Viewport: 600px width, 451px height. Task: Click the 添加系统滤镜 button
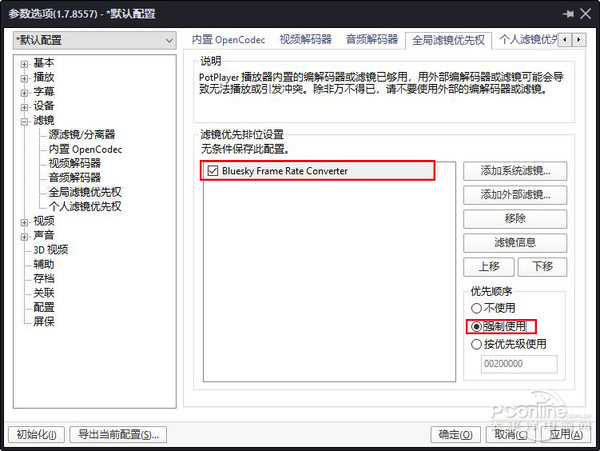[x=515, y=171]
